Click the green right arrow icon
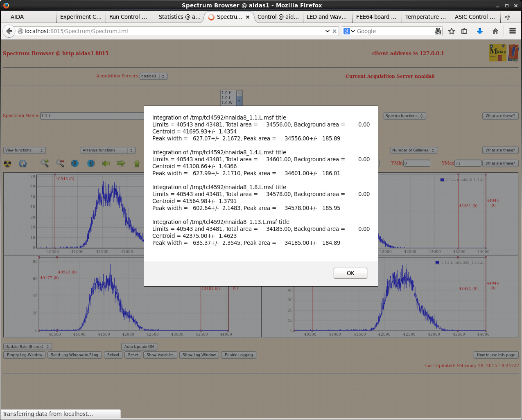 (x=121, y=163)
